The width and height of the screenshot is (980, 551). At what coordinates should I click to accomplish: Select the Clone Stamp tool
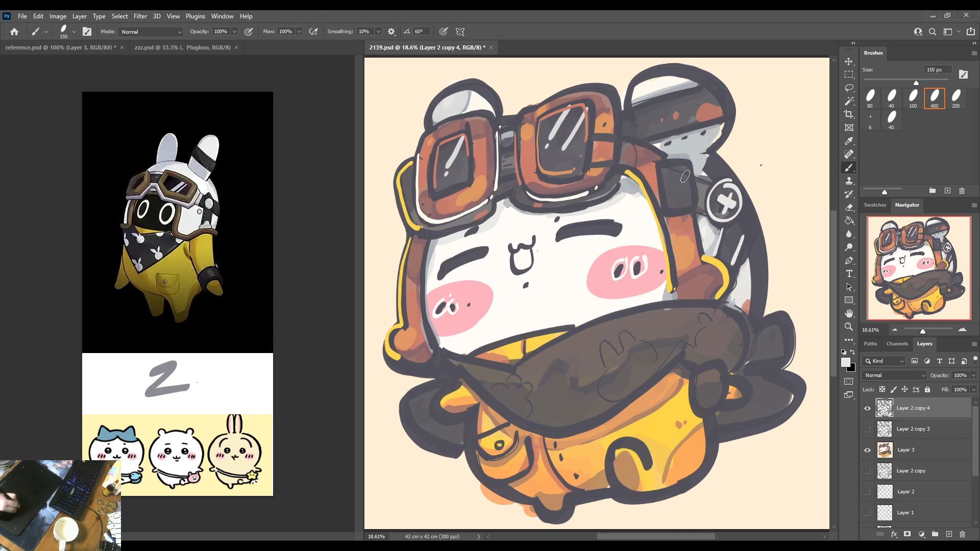[849, 181]
